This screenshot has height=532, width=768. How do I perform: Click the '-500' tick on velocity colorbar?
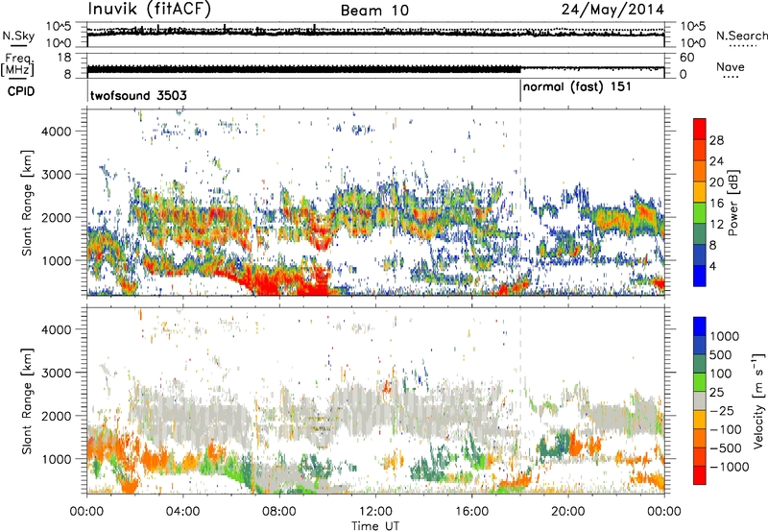tap(728, 447)
